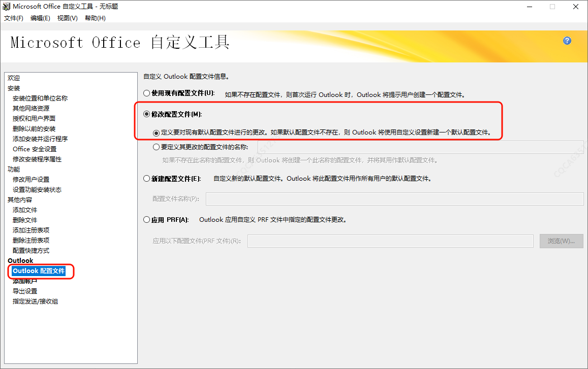Click the app icon in the title bar

pos(6,7)
